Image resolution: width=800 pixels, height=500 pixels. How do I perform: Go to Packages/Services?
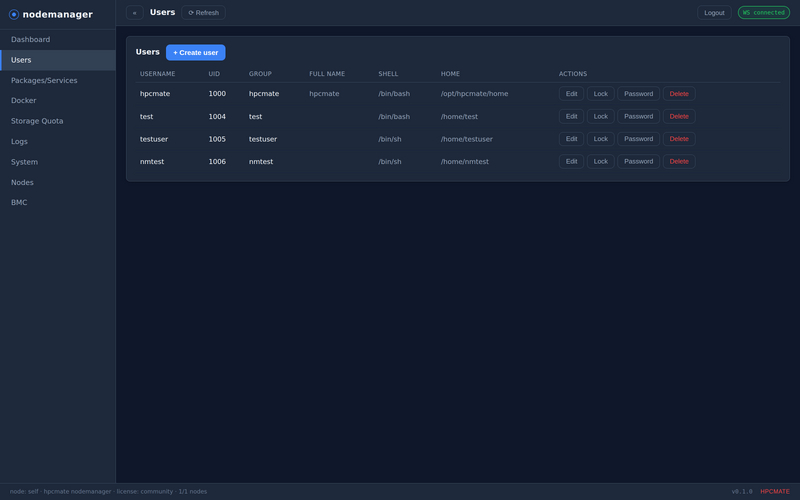(x=58, y=81)
